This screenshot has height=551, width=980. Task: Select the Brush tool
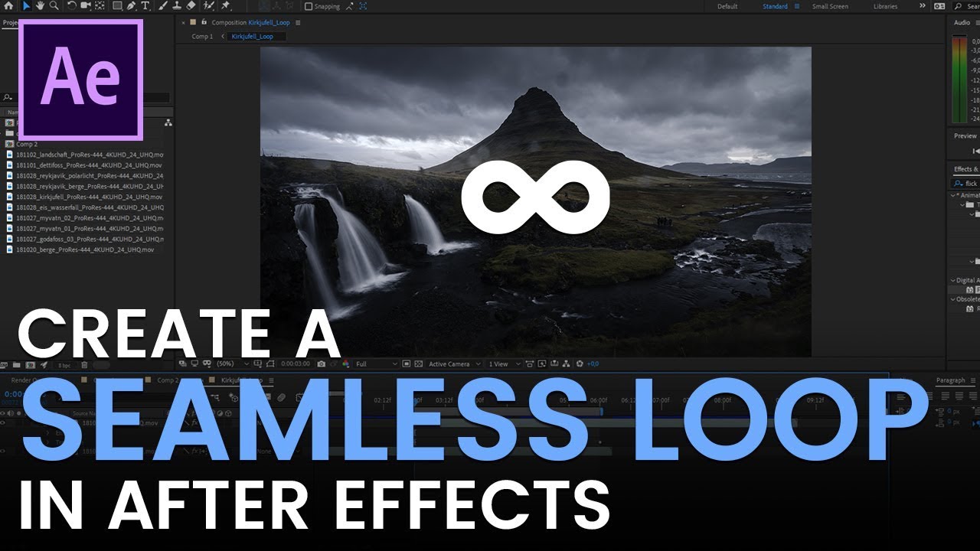[x=162, y=6]
